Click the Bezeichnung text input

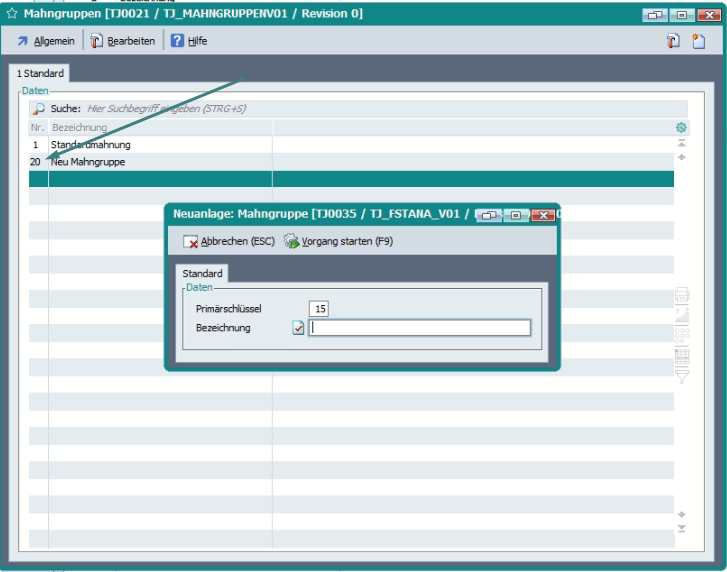420,328
